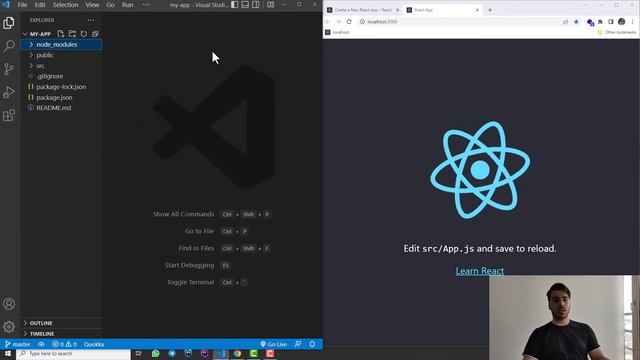Open README.md file
640x360 pixels.
[61, 108]
